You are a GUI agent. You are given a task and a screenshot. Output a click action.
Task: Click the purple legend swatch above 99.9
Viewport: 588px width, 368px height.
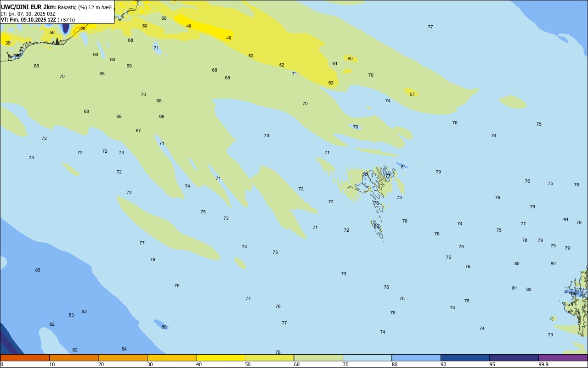pyautogui.click(x=563, y=357)
